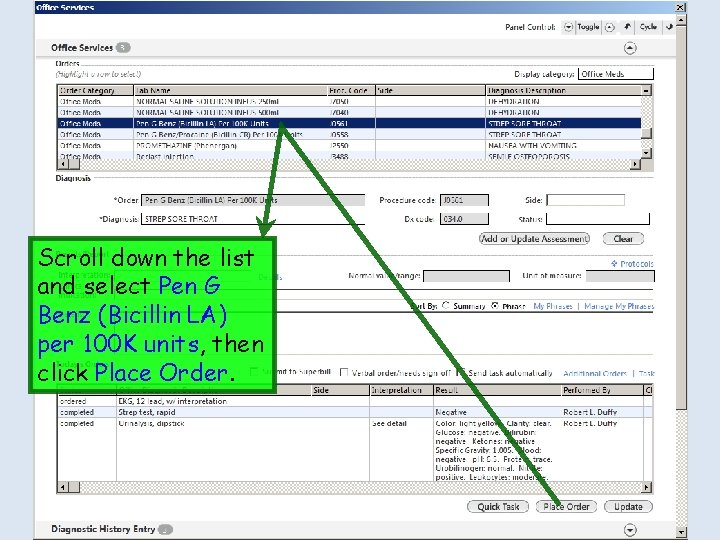Click the Proc. Code column header
The image size is (720, 540).
click(x=351, y=90)
